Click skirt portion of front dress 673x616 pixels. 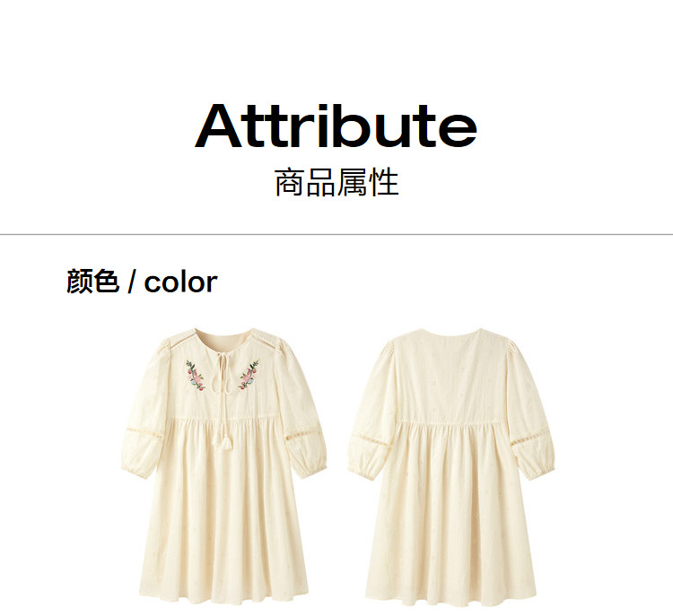point(223,513)
